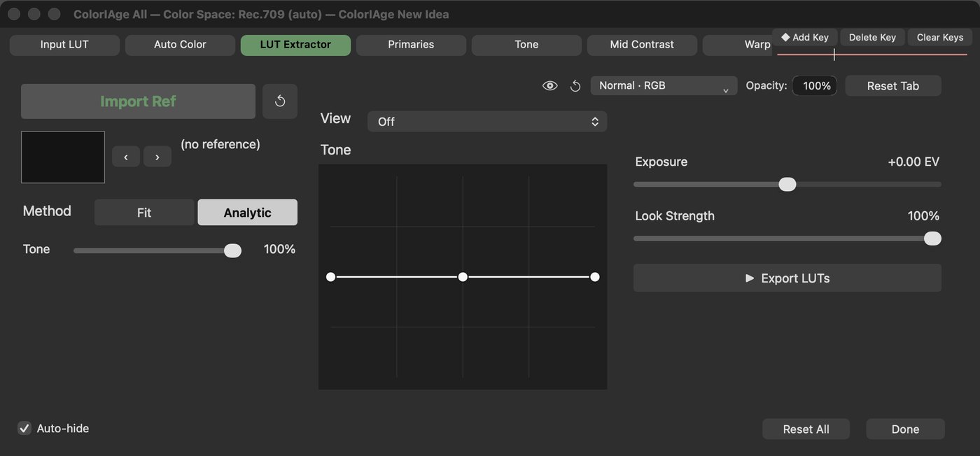Select the right tone curve point
This screenshot has height=456, width=980.
(595, 277)
